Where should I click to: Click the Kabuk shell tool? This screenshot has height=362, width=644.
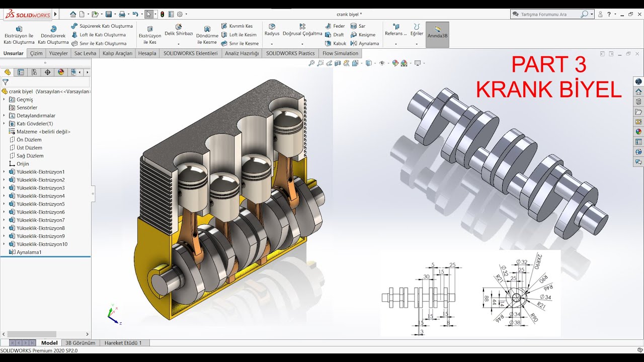pyautogui.click(x=336, y=43)
